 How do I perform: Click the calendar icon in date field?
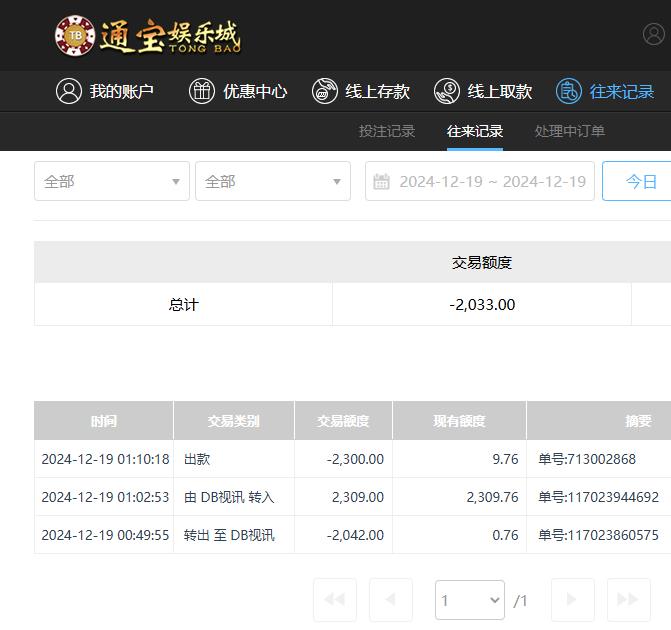point(381,181)
